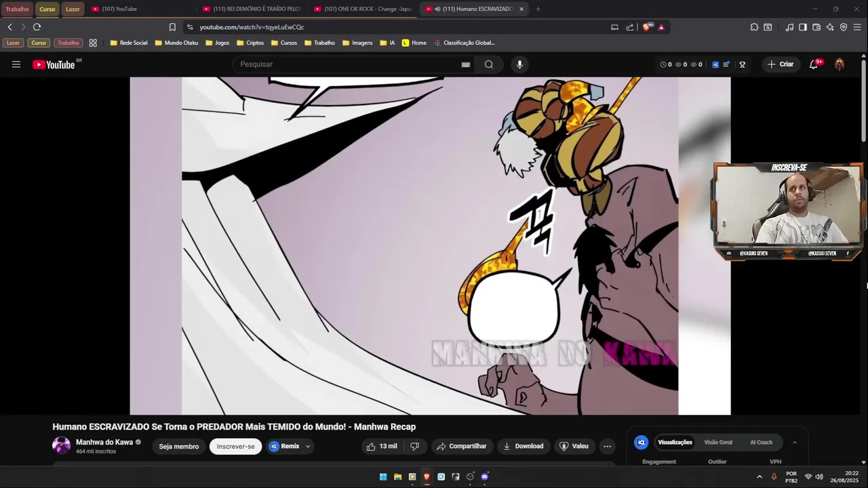Open Discord from the taskbar

pos(484,476)
